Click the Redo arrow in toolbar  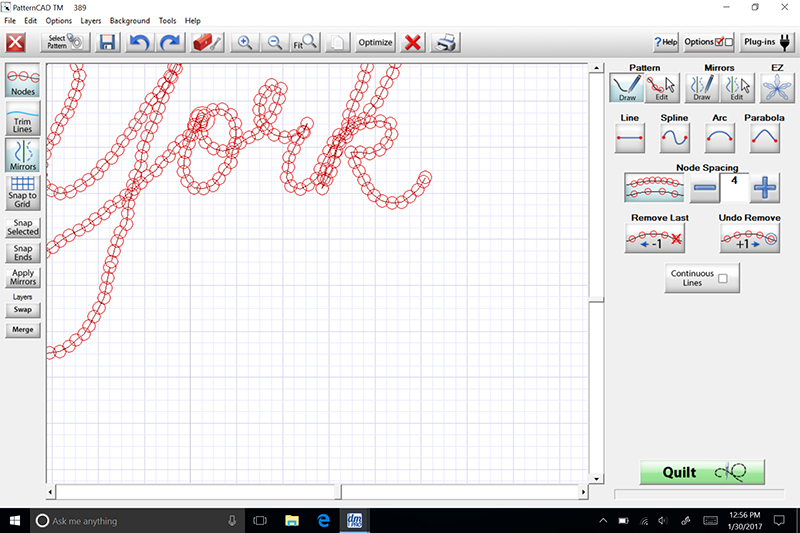point(171,43)
